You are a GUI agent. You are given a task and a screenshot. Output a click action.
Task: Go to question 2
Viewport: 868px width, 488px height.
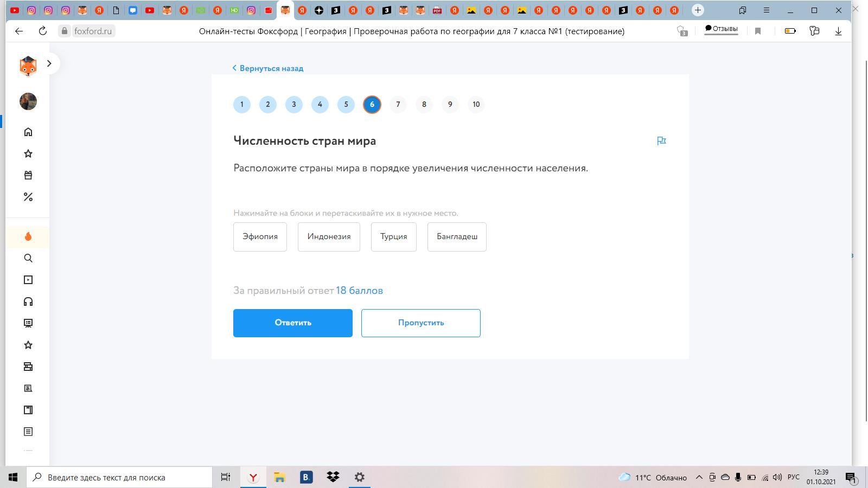[268, 105]
